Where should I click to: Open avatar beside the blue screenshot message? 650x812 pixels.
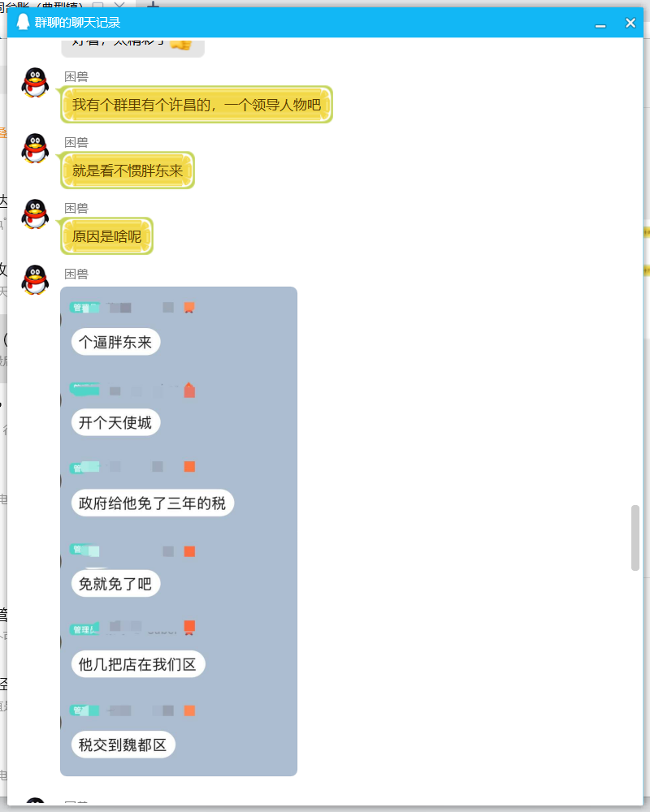coord(35,279)
